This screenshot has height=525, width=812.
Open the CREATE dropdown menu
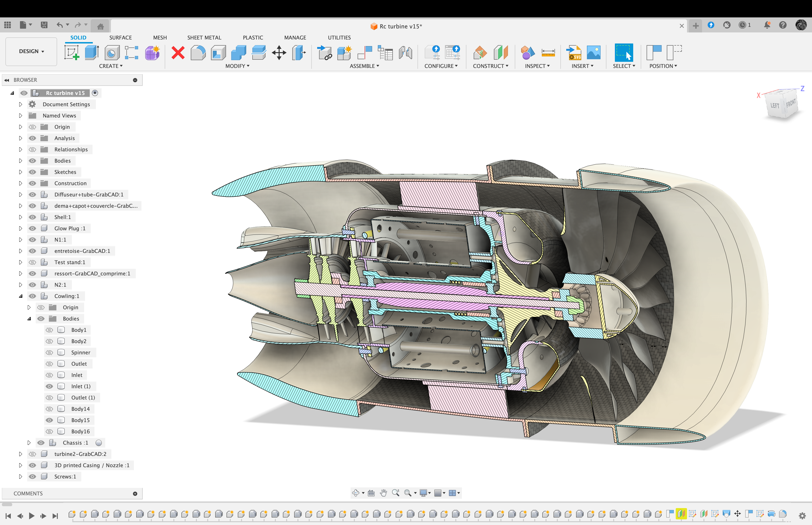coord(111,66)
